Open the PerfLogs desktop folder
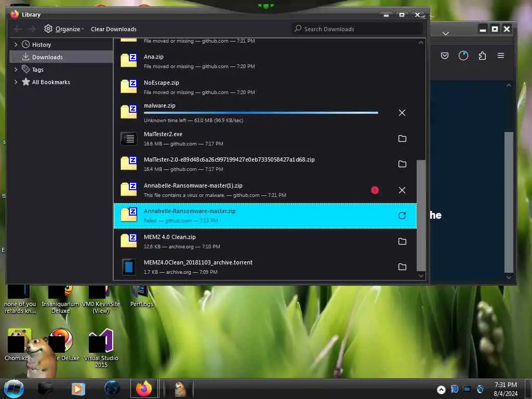 coord(141,297)
